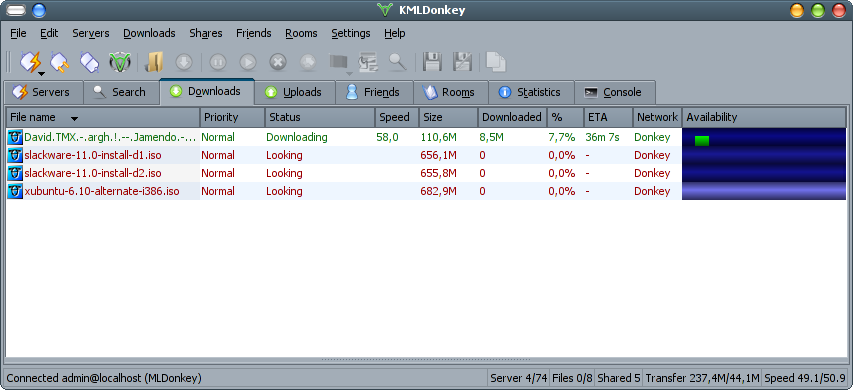The height and width of the screenshot is (390, 853).
Task: Expand the connect icon's dropdown arrow
Action: coord(41,73)
